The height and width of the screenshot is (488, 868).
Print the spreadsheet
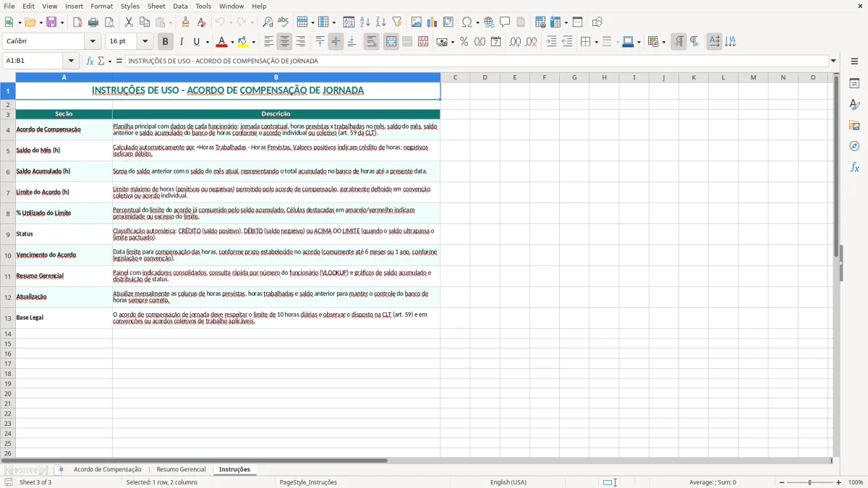click(x=93, y=22)
